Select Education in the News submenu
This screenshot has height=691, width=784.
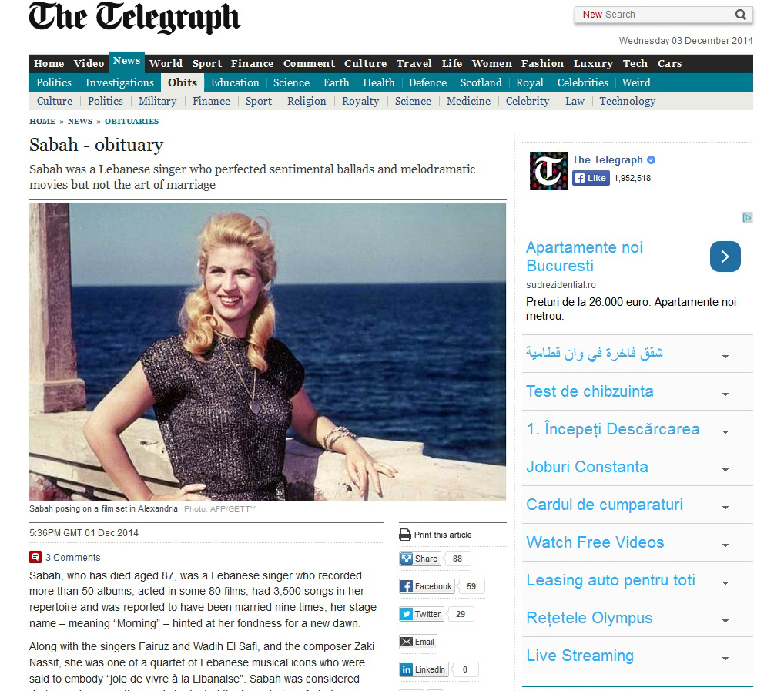pyautogui.click(x=235, y=82)
